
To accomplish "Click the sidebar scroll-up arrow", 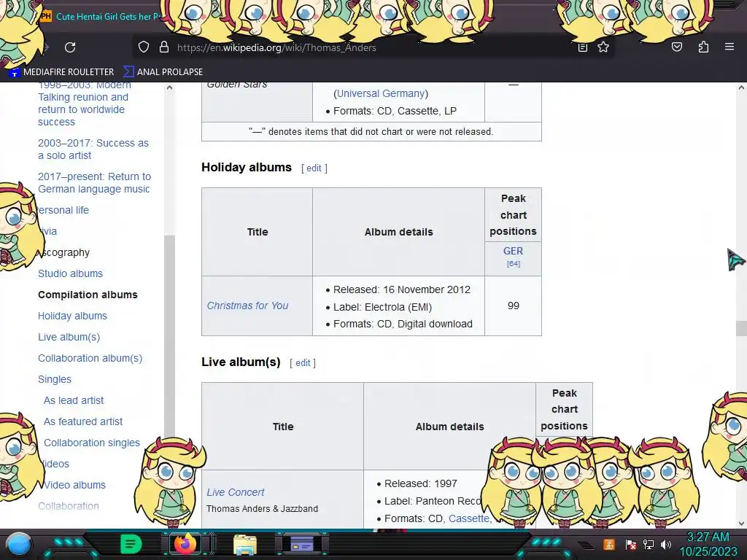I will coord(169,87).
